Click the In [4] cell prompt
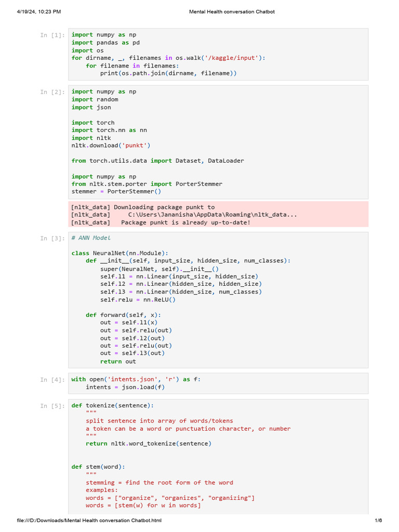Image resolution: width=399 pixels, height=532 pixels. point(52,380)
